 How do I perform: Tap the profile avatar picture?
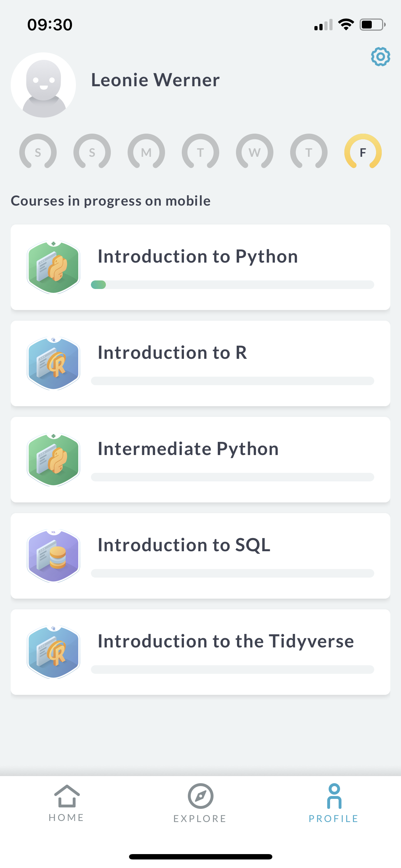(43, 85)
